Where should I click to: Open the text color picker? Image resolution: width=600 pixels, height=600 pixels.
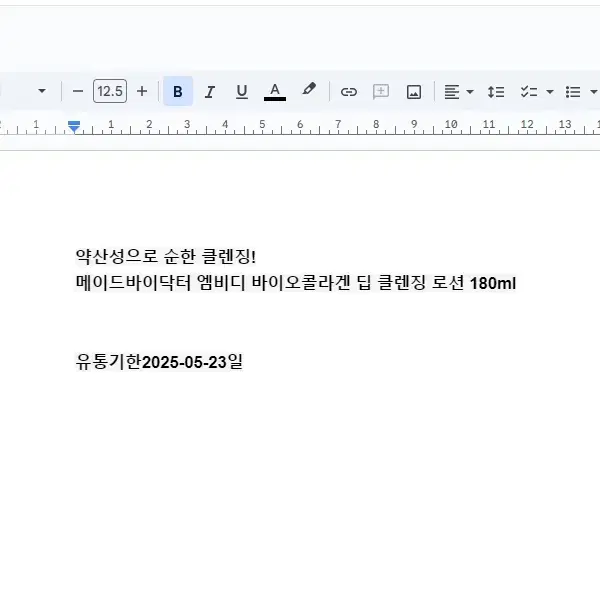pyautogui.click(x=275, y=92)
